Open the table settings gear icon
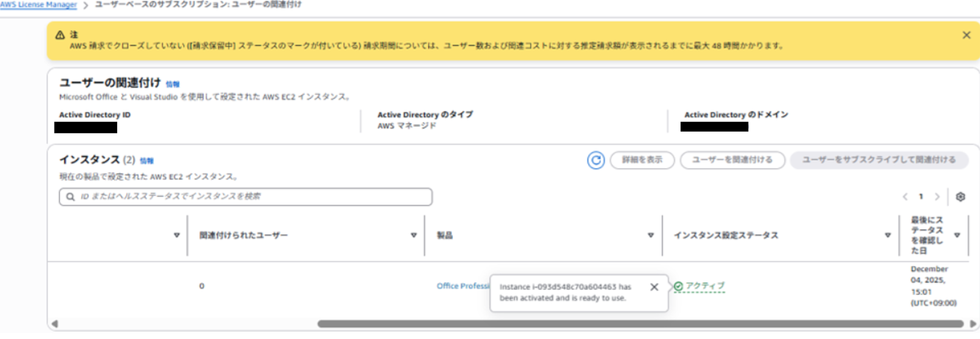Viewport: 980px width, 339px height. [960, 197]
